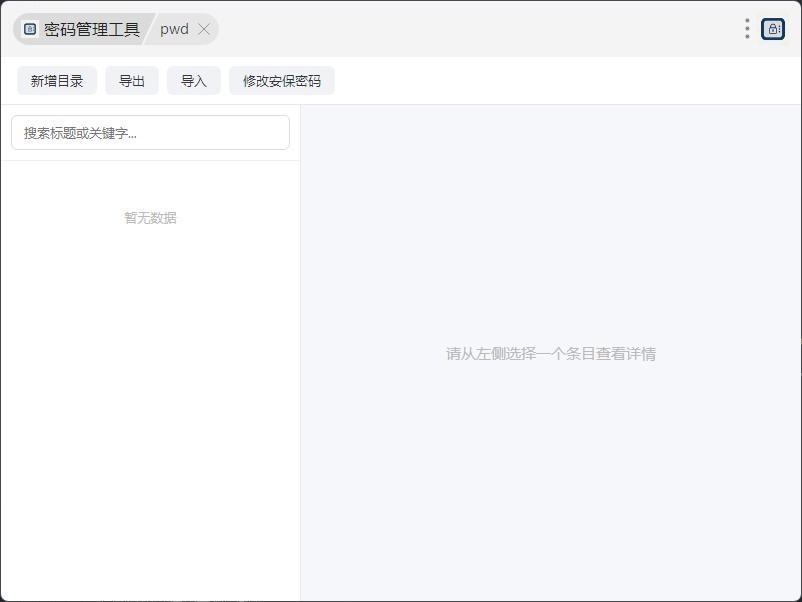Focus the 搜索标题或关键字 search box
Viewport: 802px width, 602px height.
pos(150,132)
